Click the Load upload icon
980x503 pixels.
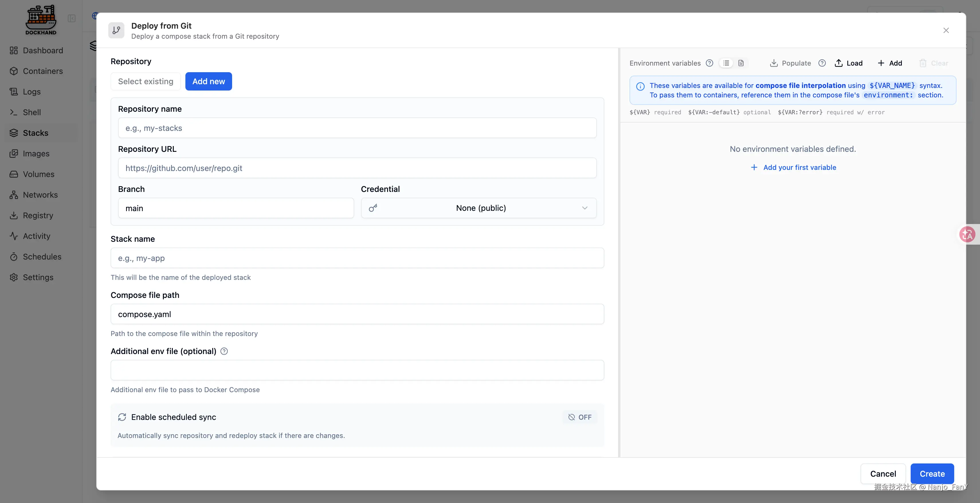pyautogui.click(x=838, y=63)
